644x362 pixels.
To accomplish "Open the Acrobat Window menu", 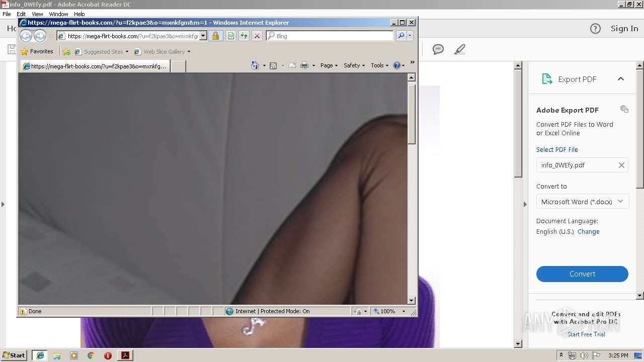I will 58,14.
